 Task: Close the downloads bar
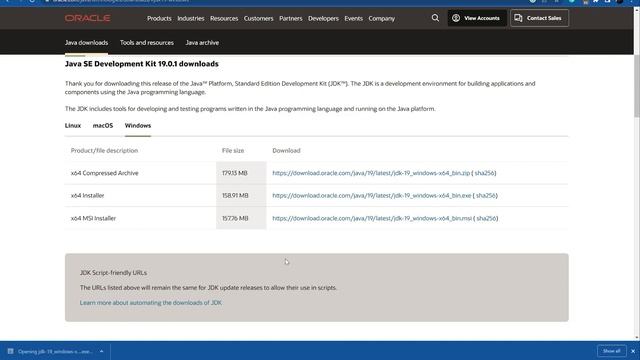633,351
